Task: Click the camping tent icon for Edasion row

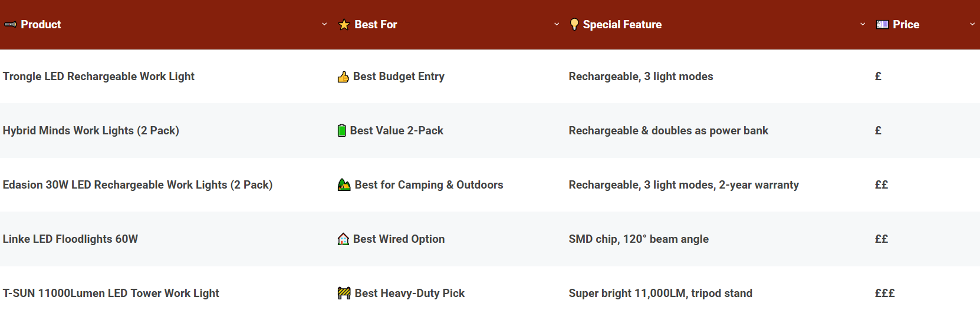Action: pyautogui.click(x=344, y=185)
